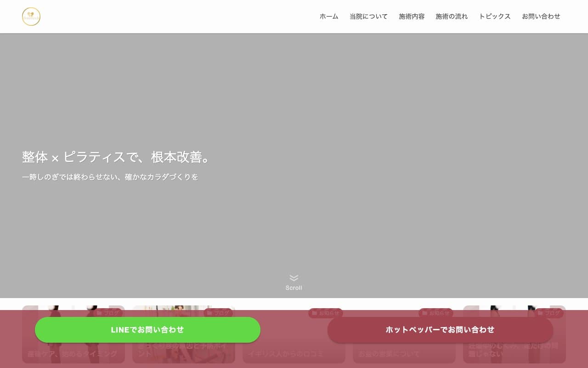The image size is (588, 368).
Task: Click the folder icon on the rightmost ブログ tag
Action: (x=541, y=313)
